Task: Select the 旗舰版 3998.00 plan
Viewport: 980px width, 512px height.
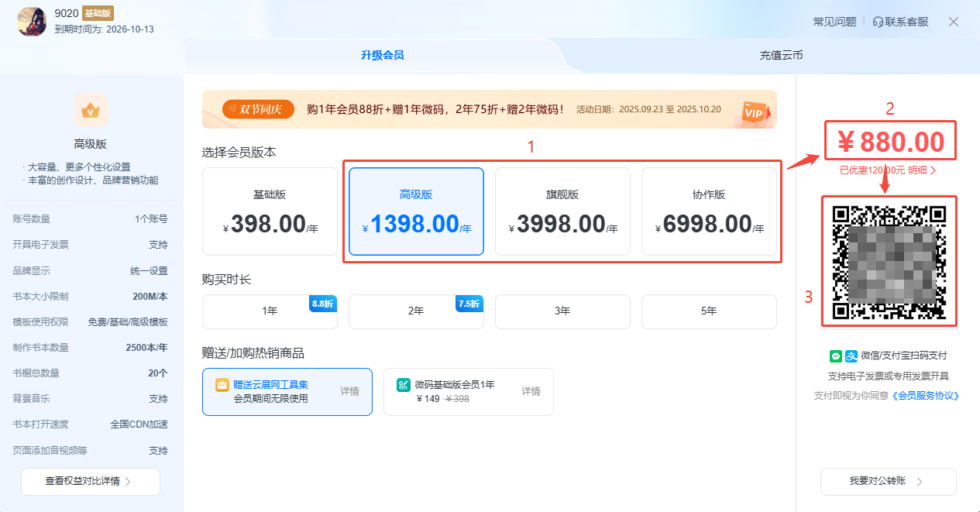Action: (562, 211)
